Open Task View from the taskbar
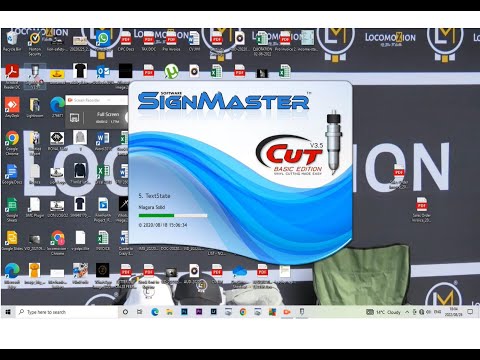 [139, 312]
